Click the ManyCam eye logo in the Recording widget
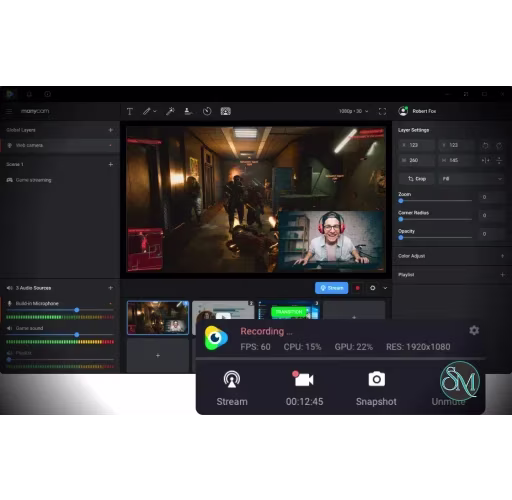The image size is (512, 500). [x=216, y=338]
